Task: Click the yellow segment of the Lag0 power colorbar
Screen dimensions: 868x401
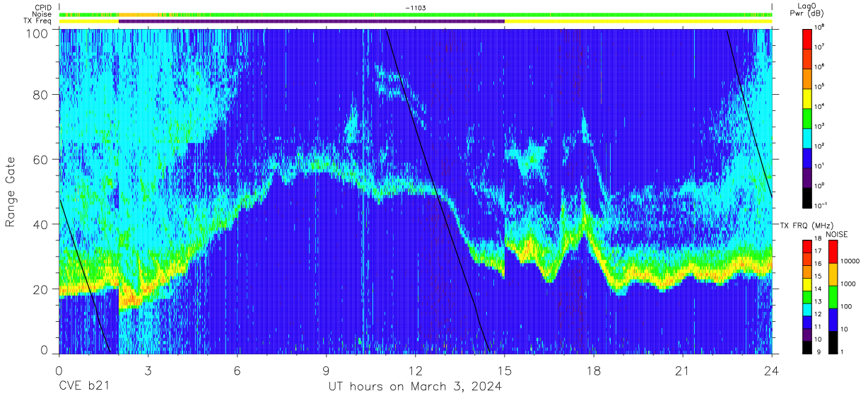Action: click(807, 98)
